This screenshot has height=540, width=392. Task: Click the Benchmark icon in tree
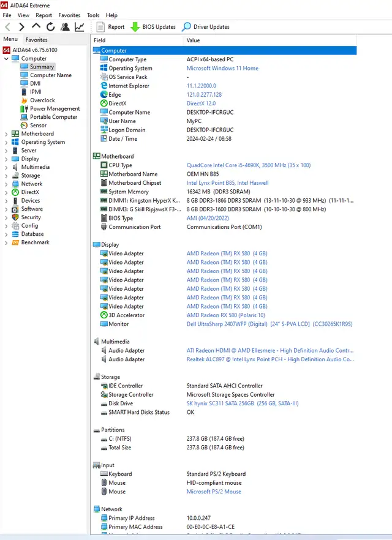[x=15, y=242]
